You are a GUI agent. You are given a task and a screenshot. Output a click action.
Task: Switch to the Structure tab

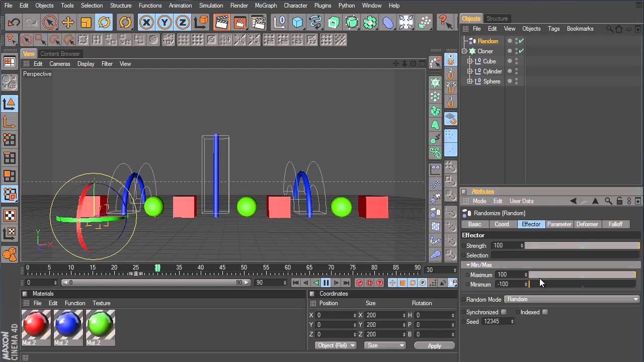click(x=497, y=19)
